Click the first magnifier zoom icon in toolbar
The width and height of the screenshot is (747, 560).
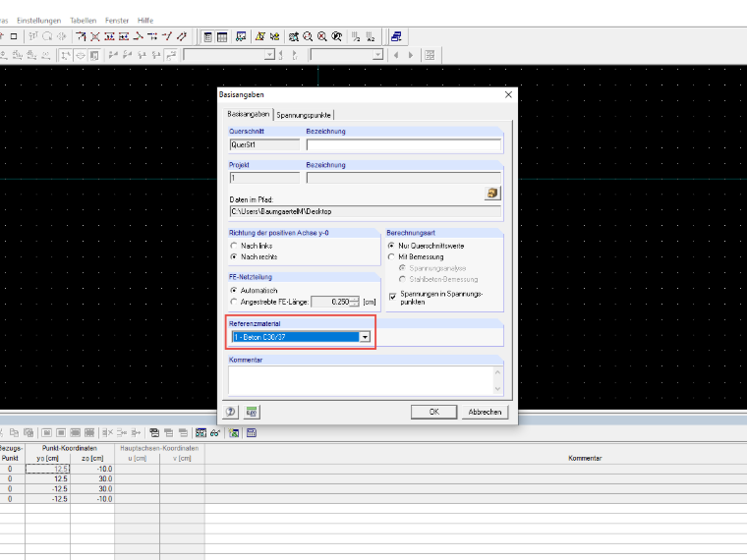308,36
